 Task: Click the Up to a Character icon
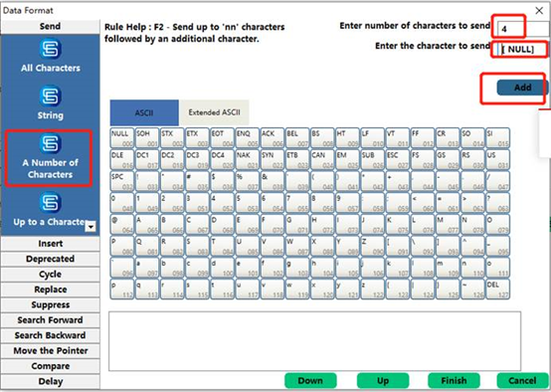tap(51, 203)
